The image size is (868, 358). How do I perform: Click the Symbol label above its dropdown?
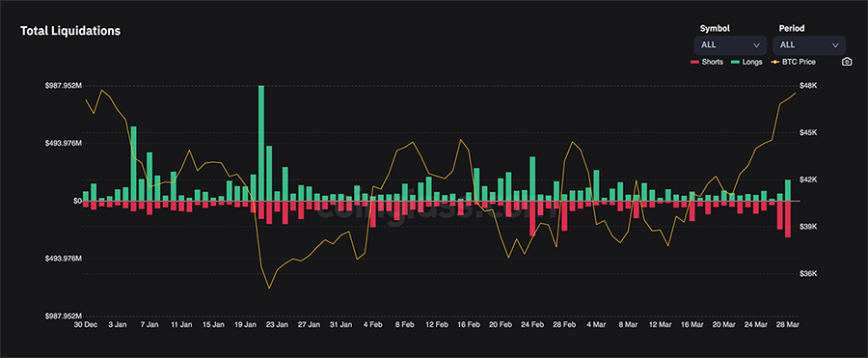pyautogui.click(x=715, y=28)
